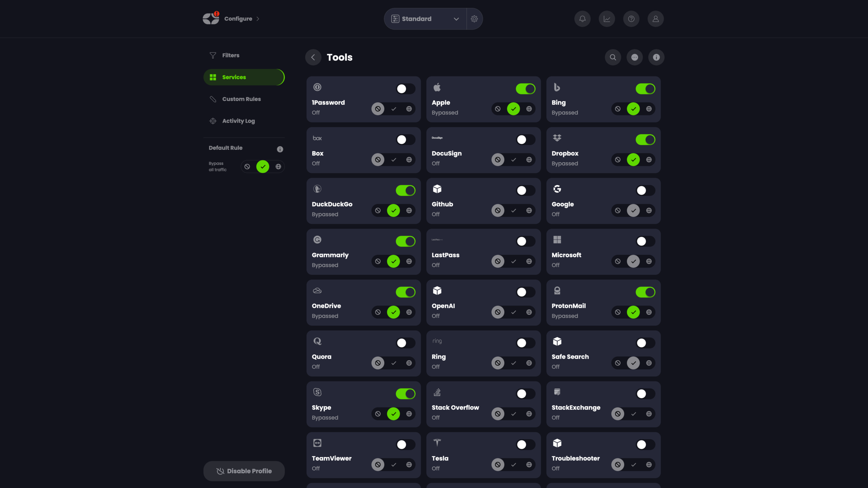Image resolution: width=868 pixels, height=488 pixels.
Task: Click the Control D logo icon
Action: coord(211,18)
